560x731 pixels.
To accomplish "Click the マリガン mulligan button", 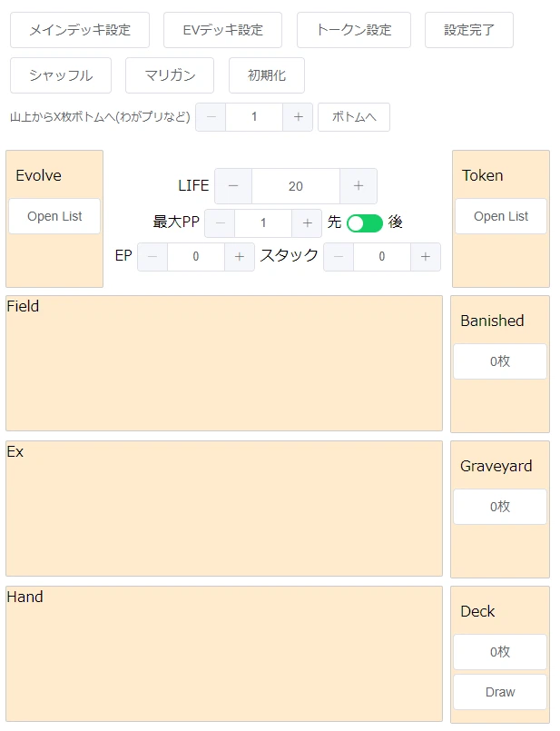I will coord(170,75).
